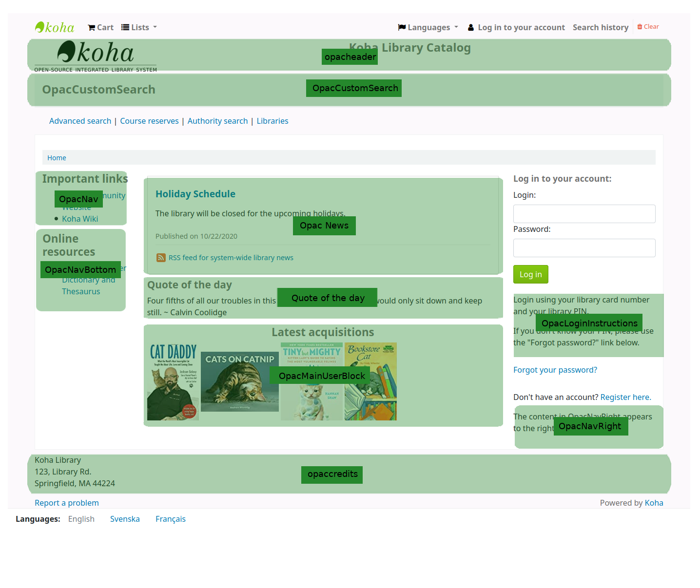Click the RSS feed icon for library news
The image size is (700, 588).
coord(161,257)
